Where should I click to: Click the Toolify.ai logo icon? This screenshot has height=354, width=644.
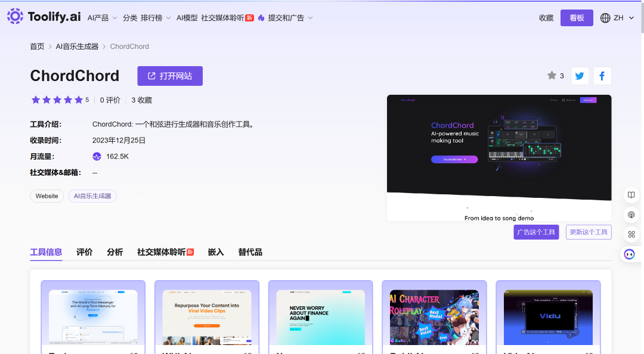15,17
